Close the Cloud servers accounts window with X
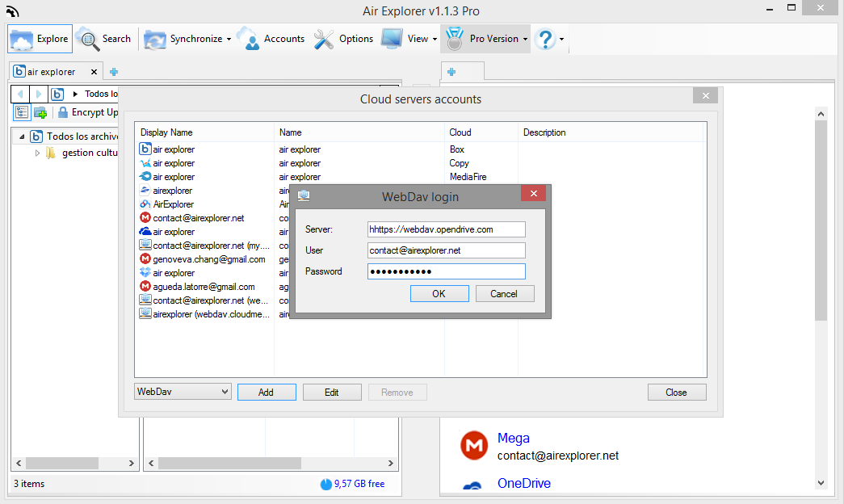This screenshot has height=504, width=844. click(706, 96)
